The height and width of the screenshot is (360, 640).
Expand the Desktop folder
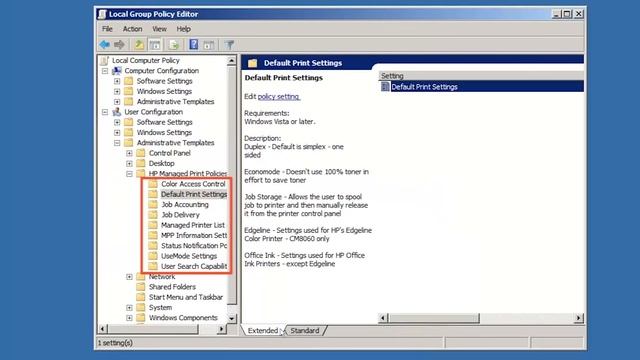click(x=129, y=163)
